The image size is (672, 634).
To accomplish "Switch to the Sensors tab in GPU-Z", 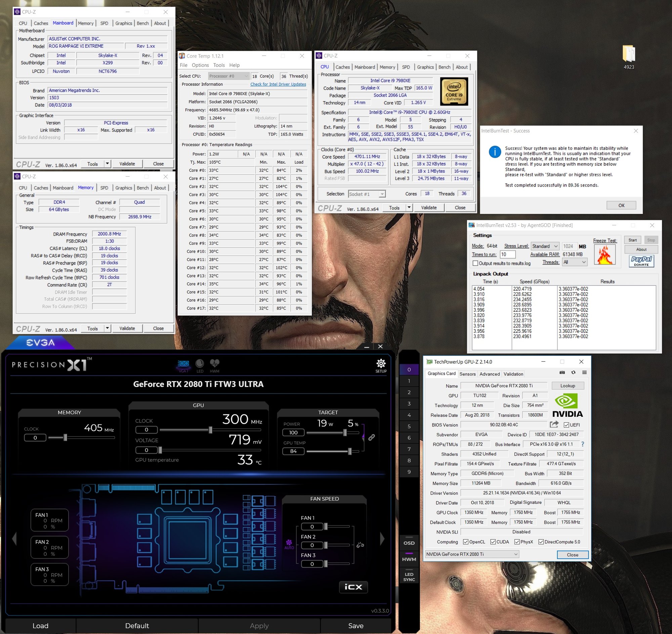I will 467,374.
